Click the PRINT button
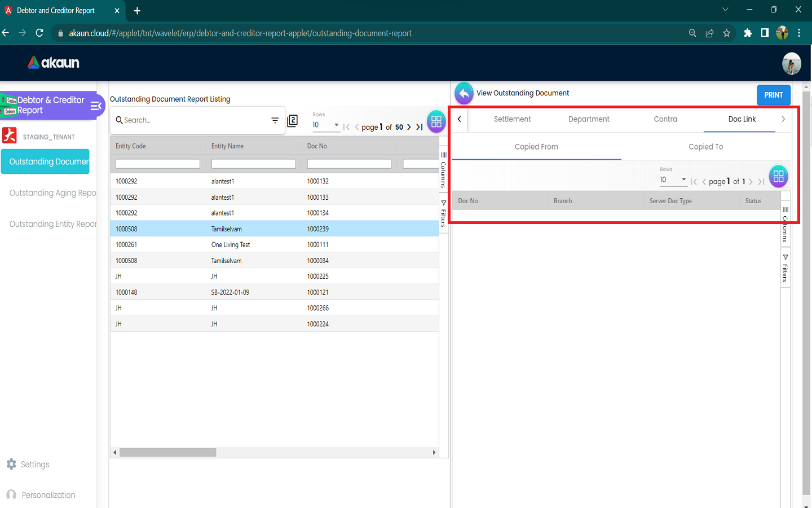Screen dimensions: 812x508 tap(773, 95)
